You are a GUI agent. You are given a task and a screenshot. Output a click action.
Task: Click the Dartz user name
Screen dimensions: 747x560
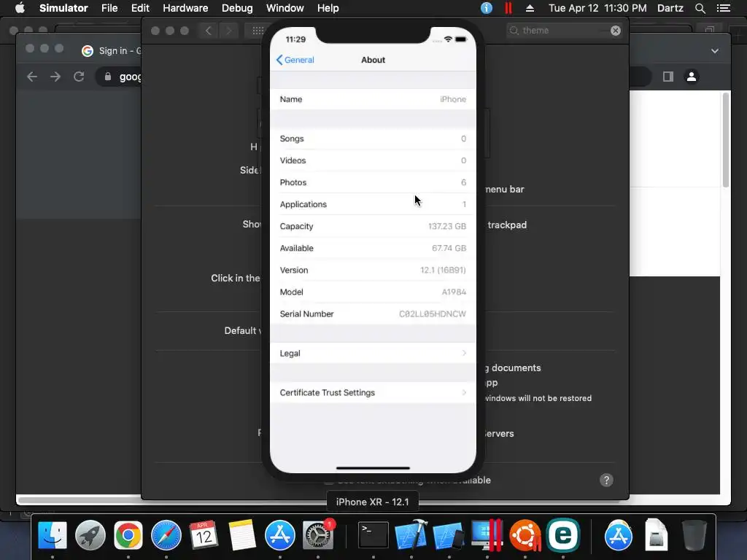click(670, 8)
